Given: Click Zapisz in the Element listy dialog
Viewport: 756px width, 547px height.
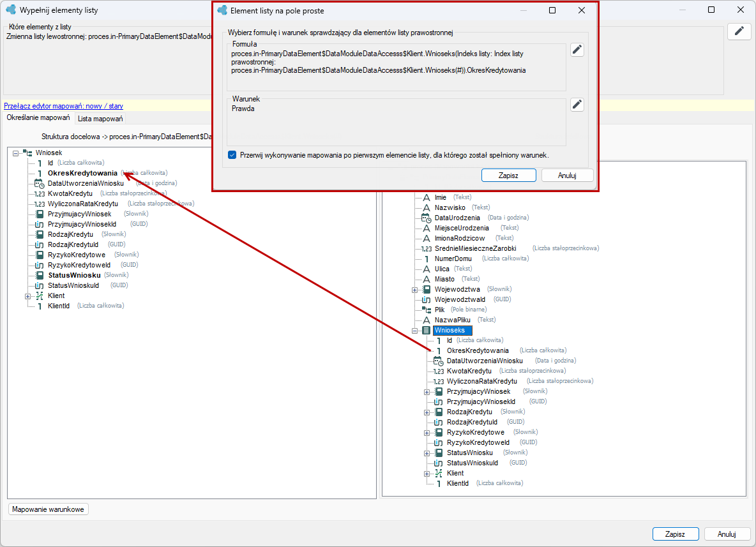Looking at the screenshot, I should (x=509, y=176).
